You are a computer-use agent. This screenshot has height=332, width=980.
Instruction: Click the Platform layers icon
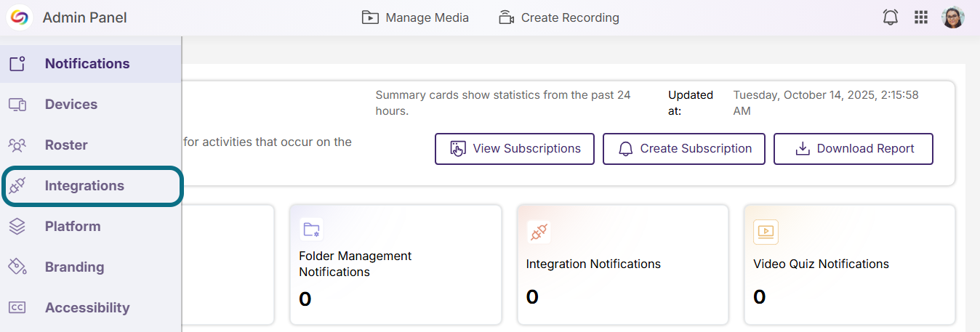click(17, 227)
